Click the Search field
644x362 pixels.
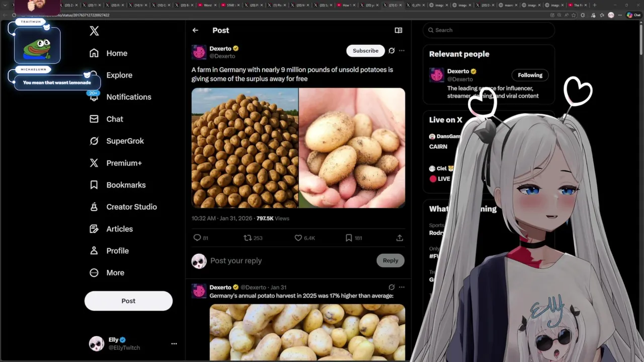[489, 30]
